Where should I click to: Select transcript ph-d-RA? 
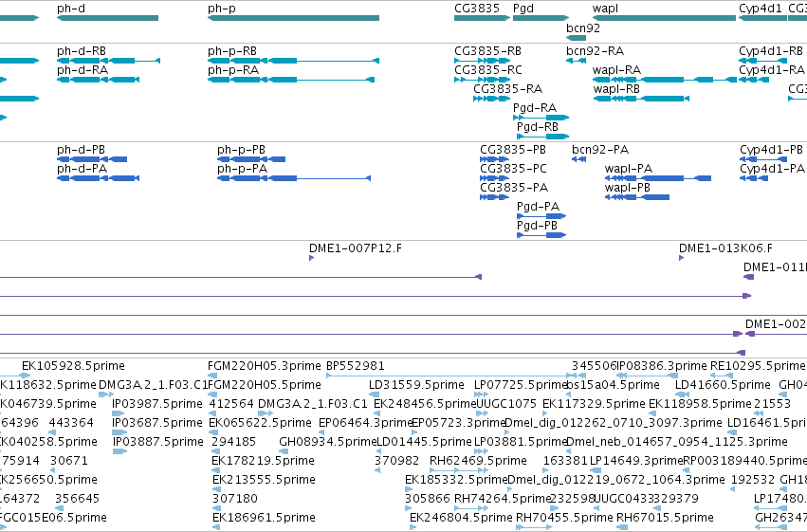click(x=98, y=80)
